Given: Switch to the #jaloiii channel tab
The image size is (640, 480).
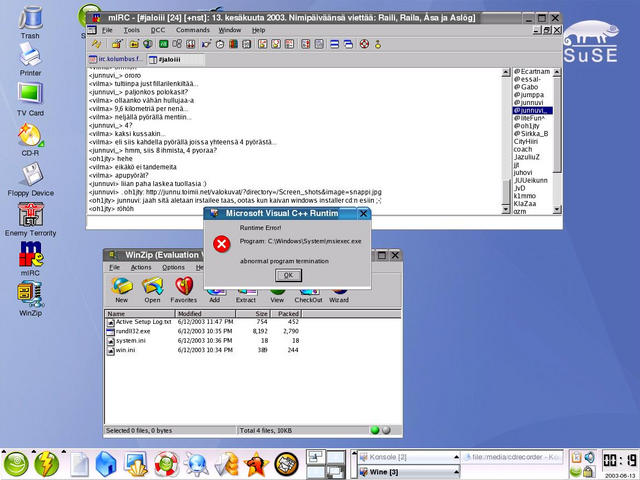Looking at the screenshot, I should coord(176,60).
